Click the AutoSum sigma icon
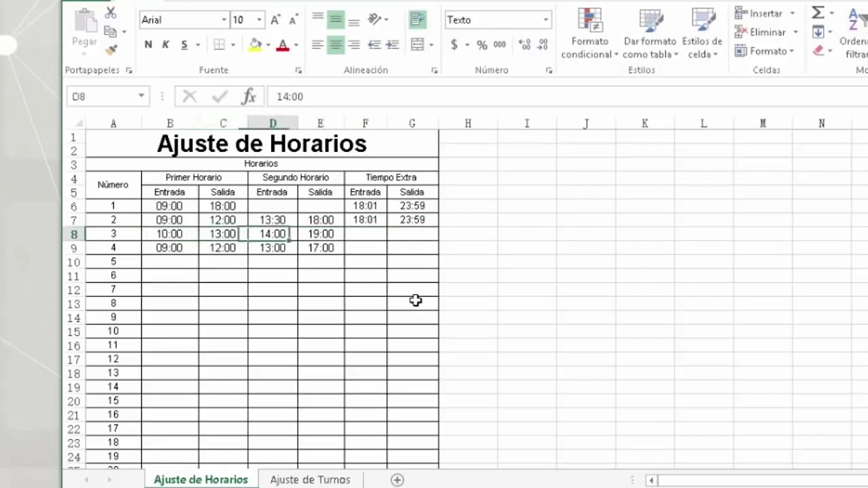868x488 pixels. tap(818, 13)
